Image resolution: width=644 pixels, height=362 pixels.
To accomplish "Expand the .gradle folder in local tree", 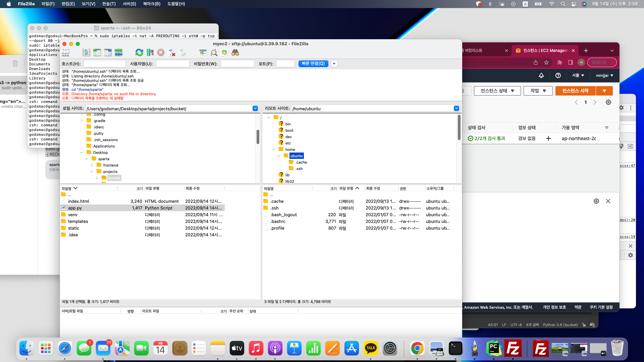I will click(x=82, y=121).
